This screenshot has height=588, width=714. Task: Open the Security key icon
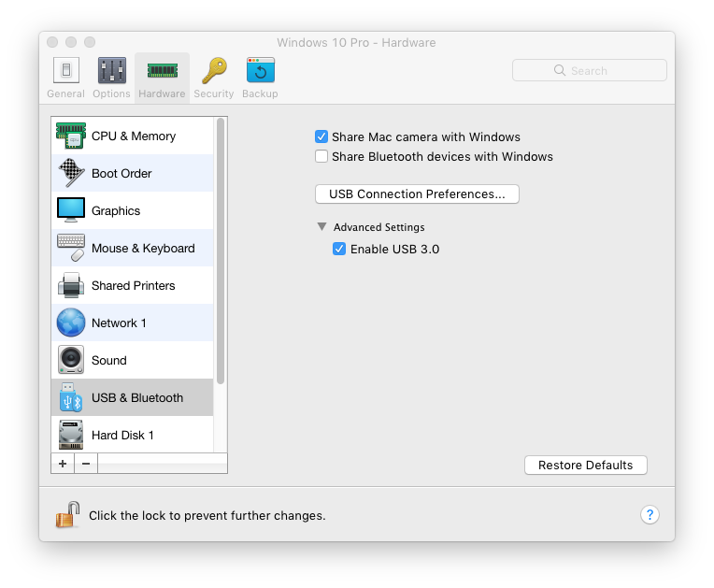click(214, 70)
